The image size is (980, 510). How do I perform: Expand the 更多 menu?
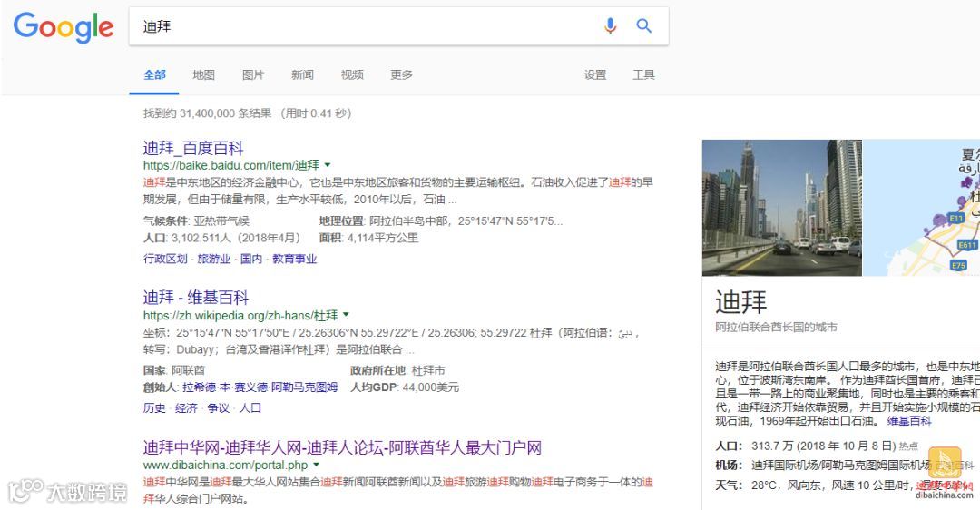click(x=401, y=75)
